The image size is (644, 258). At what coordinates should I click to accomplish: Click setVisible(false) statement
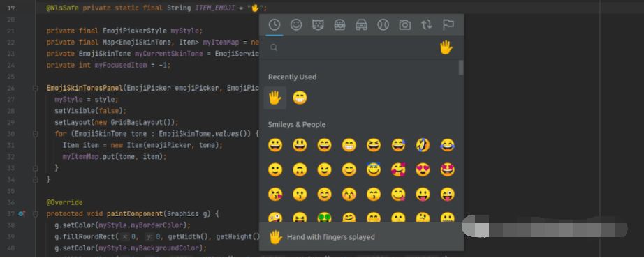click(90, 111)
